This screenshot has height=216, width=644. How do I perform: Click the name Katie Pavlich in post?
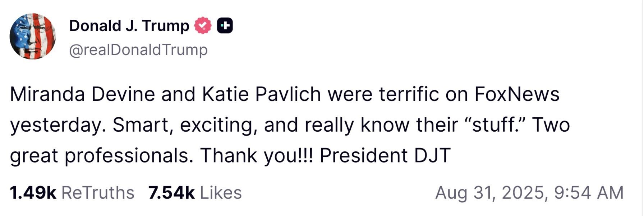point(261,94)
